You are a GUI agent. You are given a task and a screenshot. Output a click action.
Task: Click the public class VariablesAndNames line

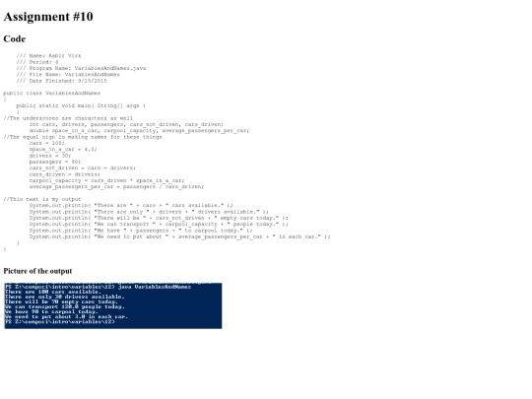[x=52, y=93]
